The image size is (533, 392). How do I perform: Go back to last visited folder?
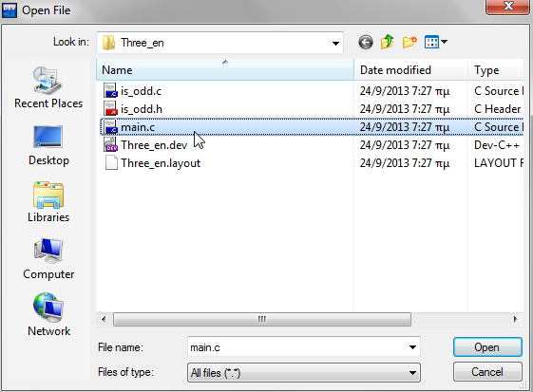(x=366, y=43)
